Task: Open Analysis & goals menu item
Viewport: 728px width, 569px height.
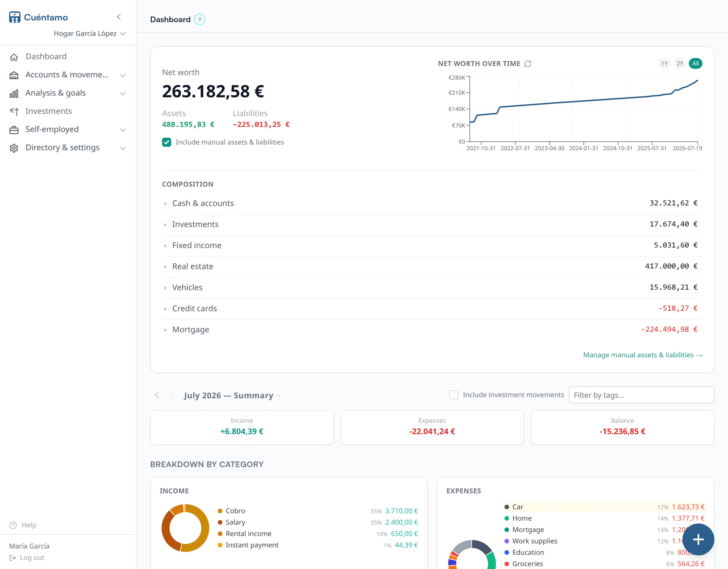Action: [x=56, y=93]
